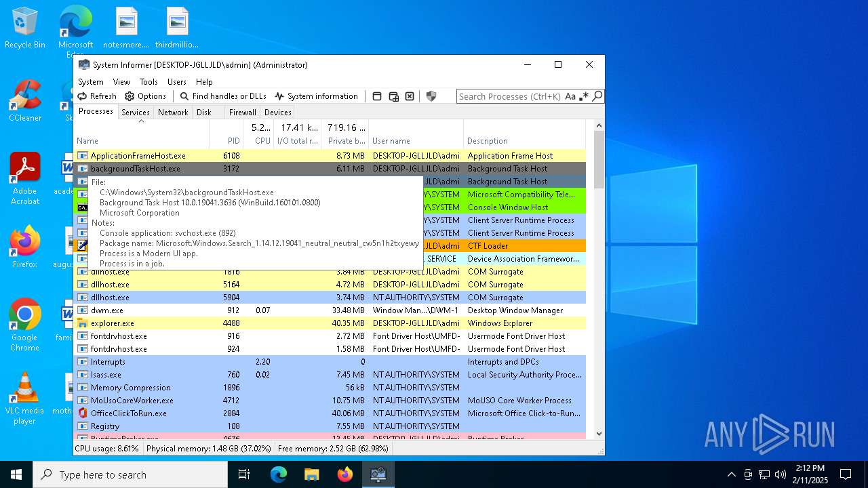
Task: Open the Action Center notifications icon
Action: [x=846, y=474]
